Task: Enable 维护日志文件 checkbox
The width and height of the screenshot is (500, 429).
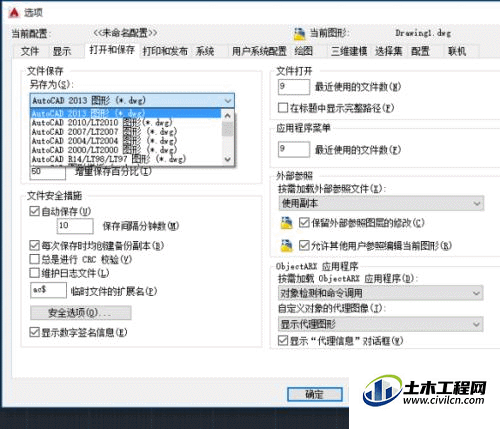Action: point(34,273)
